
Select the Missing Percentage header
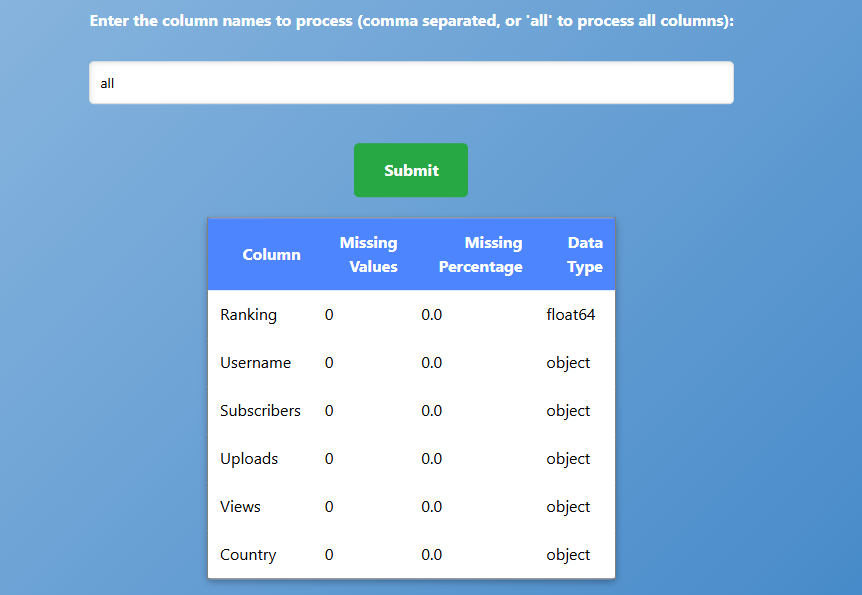[480, 255]
